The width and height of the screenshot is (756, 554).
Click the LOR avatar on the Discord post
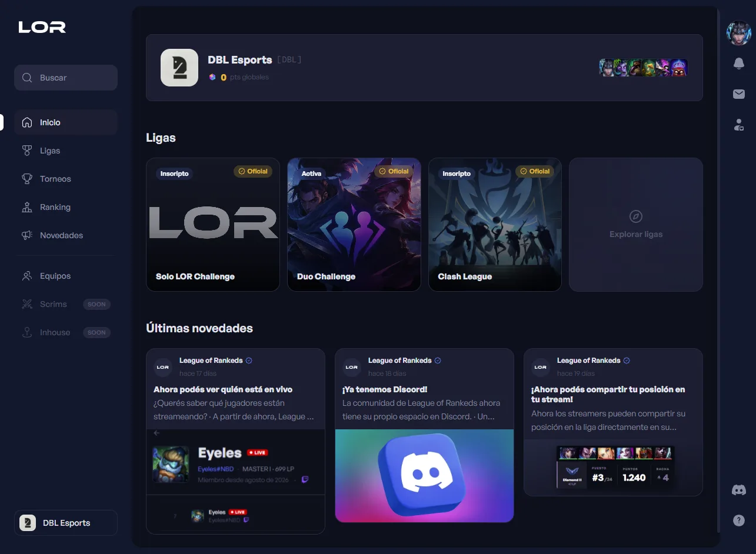coord(352,367)
